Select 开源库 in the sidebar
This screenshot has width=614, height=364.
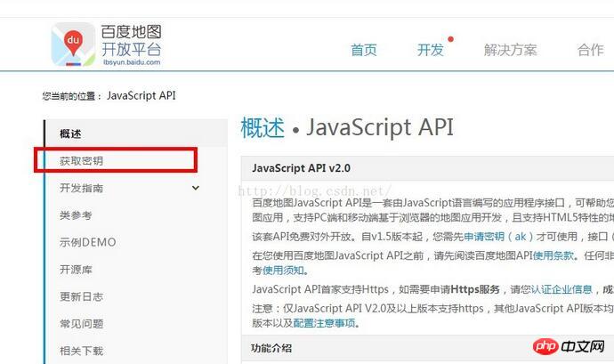point(76,270)
